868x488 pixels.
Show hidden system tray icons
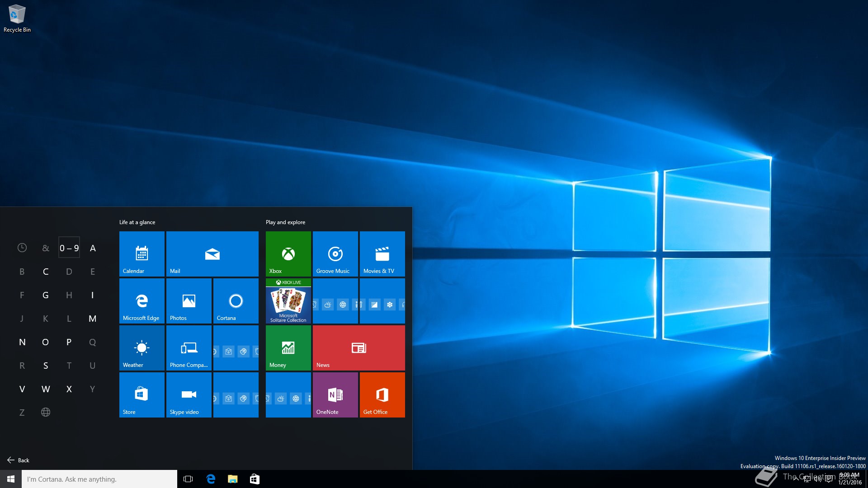coord(795,479)
